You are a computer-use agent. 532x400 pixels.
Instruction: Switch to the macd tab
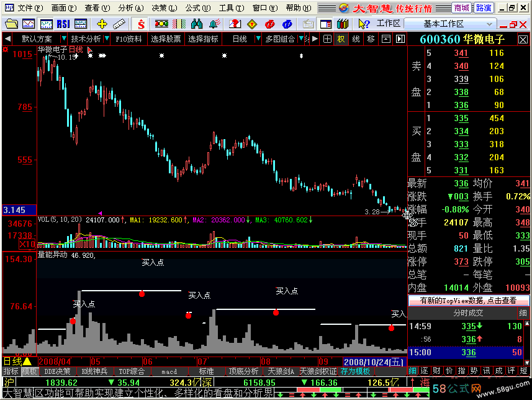(x=169, y=371)
